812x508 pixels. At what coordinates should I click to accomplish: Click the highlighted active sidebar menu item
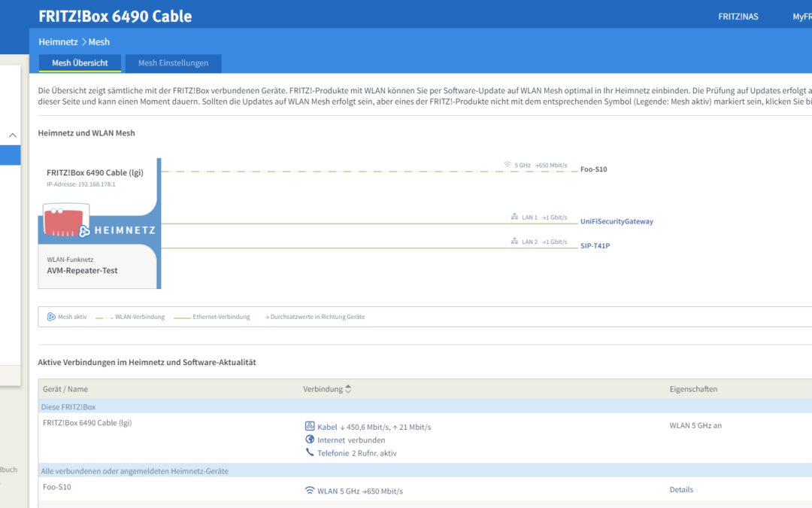(11, 155)
